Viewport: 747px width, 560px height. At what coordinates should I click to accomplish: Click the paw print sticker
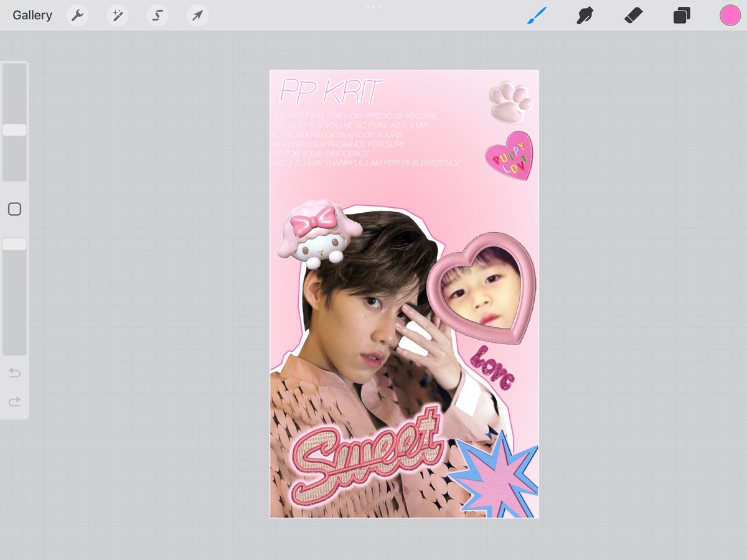point(510,101)
